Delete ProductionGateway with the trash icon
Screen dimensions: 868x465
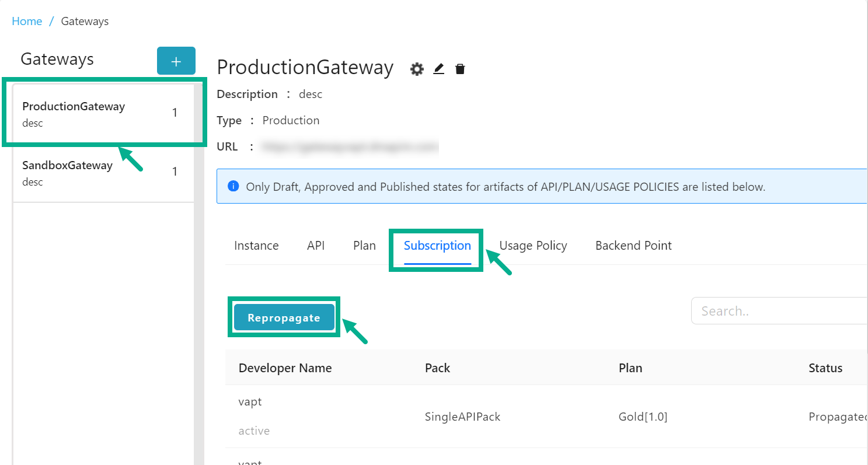460,68
